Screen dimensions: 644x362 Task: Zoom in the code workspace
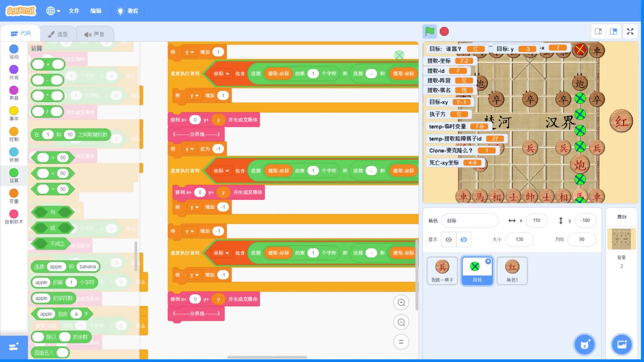pos(401,303)
